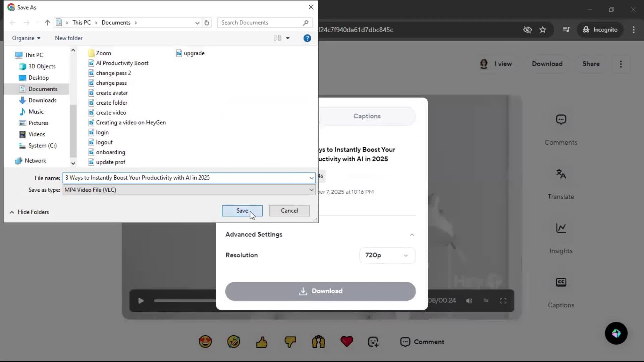
Task: Mute the video player volume
Action: pos(469,301)
